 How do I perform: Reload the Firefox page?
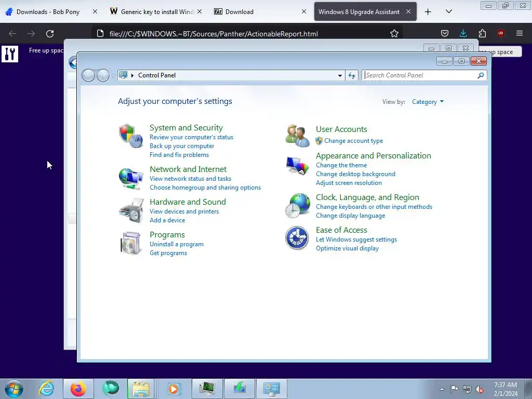[50, 34]
